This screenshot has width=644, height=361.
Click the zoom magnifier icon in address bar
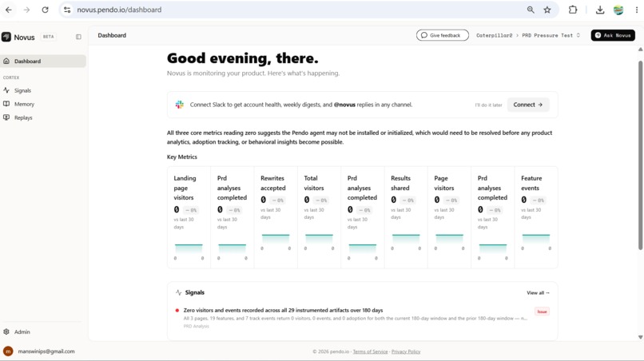pyautogui.click(x=531, y=10)
